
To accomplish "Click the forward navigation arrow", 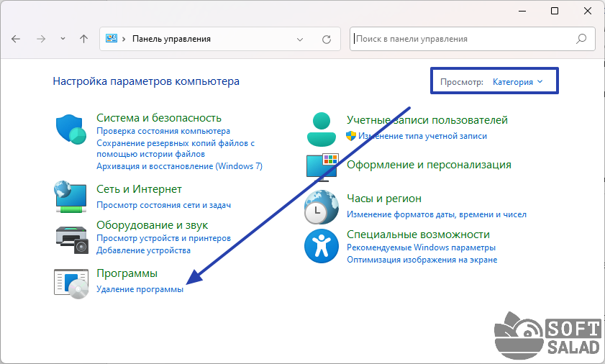I will (41, 39).
